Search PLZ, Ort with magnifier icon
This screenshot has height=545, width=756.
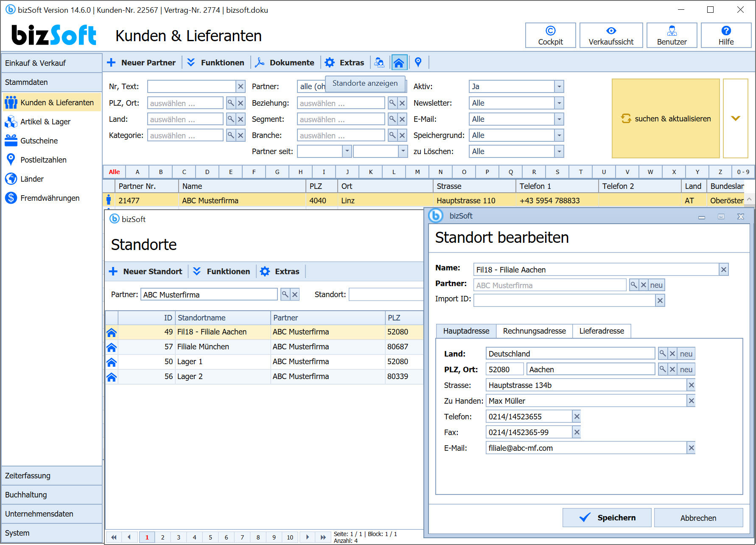[231, 103]
